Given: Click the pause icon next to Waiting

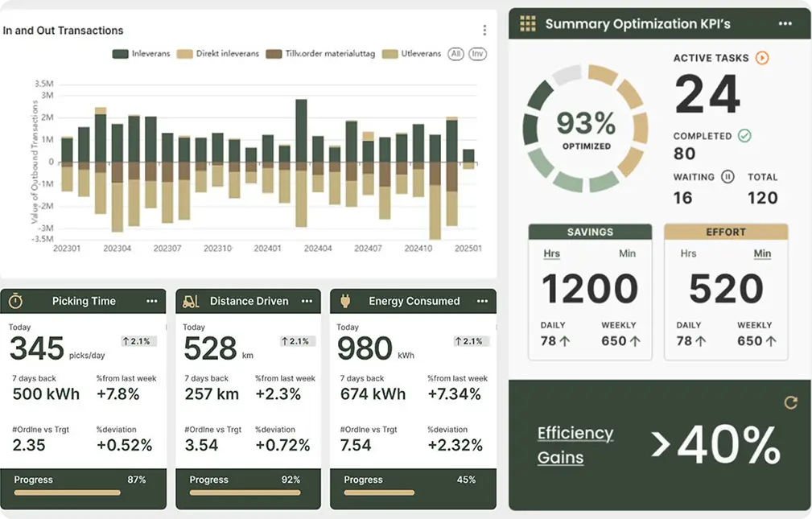Looking at the screenshot, I should pos(728,176).
